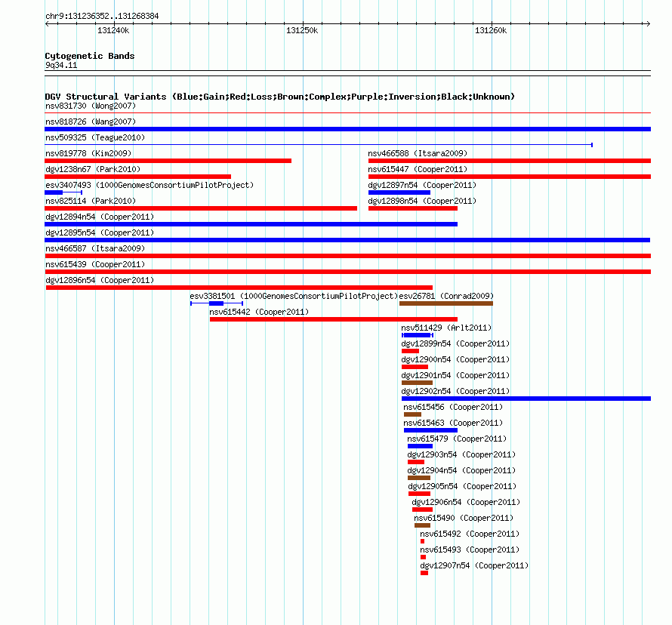Click the red bar under dgv12896n54 (Cooper2011)
Screen dimensions: 672x625
(x=239, y=288)
